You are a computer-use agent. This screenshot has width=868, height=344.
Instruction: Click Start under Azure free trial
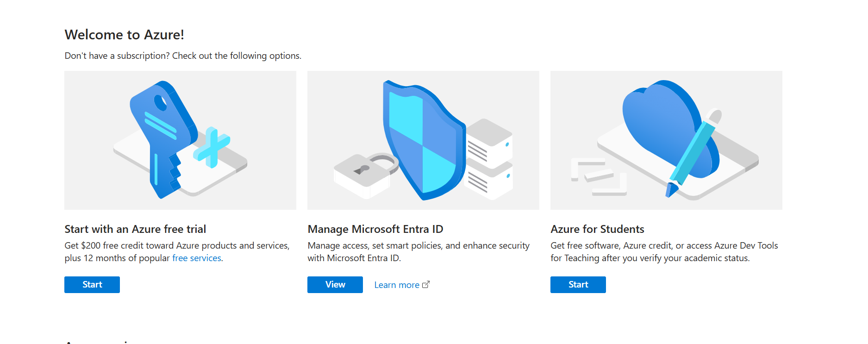[92, 285]
